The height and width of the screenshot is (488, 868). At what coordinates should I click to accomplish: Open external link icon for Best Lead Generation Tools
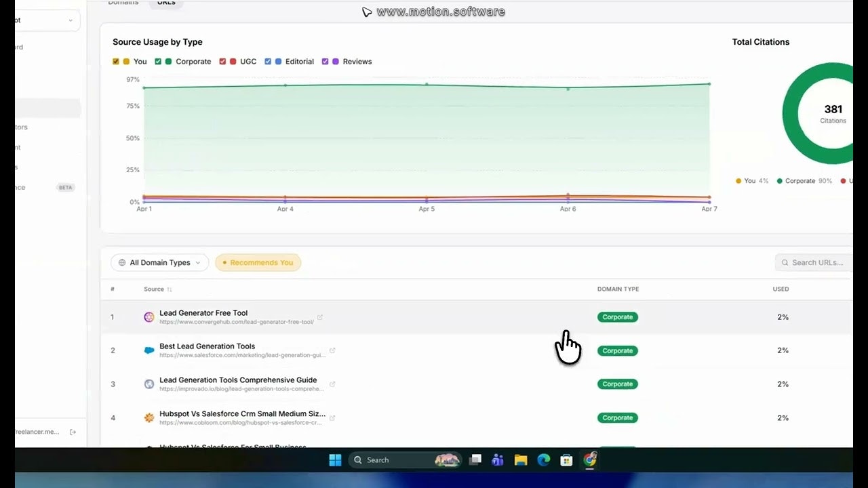pyautogui.click(x=332, y=350)
